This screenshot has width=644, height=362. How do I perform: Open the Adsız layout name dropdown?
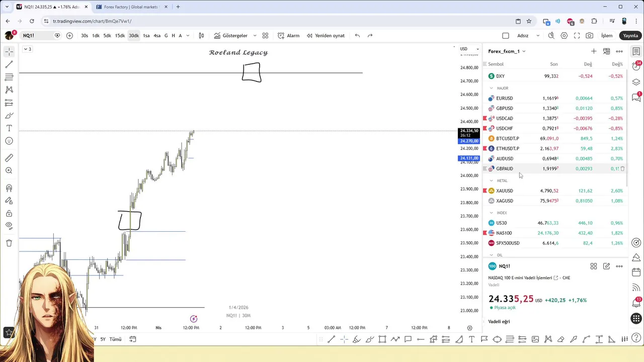click(528, 36)
